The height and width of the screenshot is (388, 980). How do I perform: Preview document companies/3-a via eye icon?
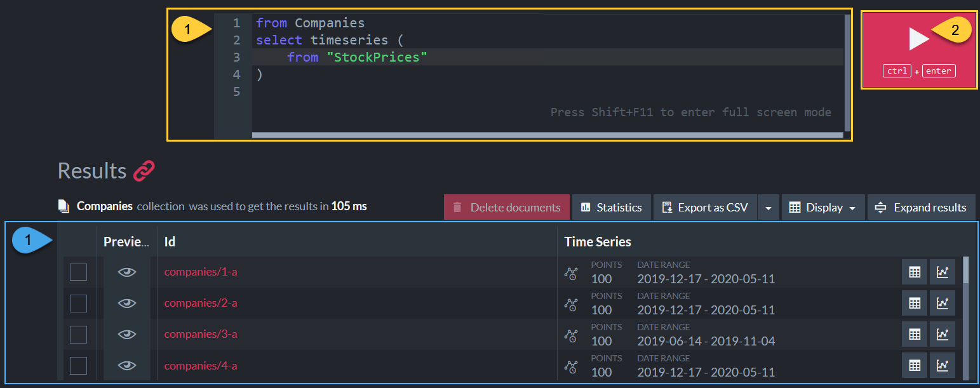127,335
